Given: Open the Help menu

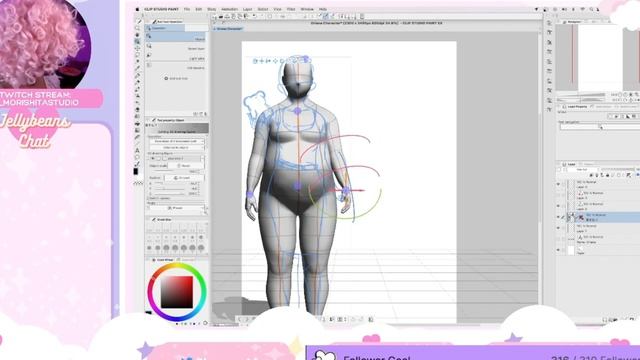Looking at the screenshot, I should pos(322,9).
